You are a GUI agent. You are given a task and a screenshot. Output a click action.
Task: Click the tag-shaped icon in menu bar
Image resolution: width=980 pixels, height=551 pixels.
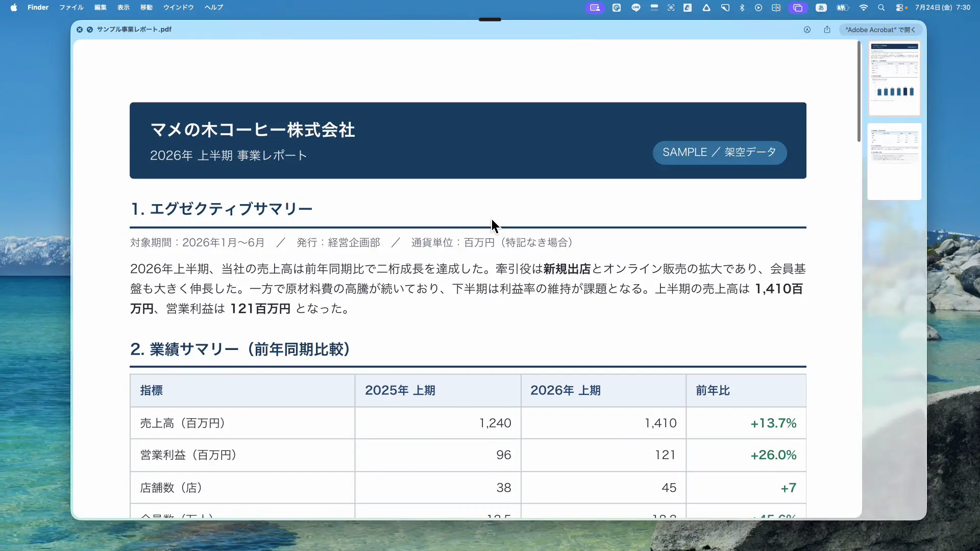[725, 8]
